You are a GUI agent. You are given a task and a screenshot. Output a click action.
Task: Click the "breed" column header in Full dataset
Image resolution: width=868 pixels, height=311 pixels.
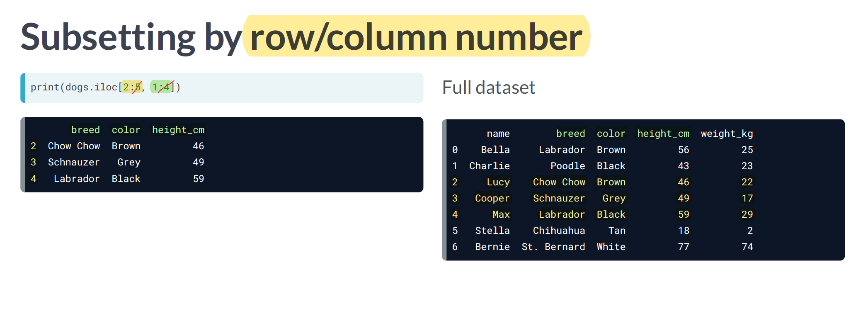pos(571,134)
